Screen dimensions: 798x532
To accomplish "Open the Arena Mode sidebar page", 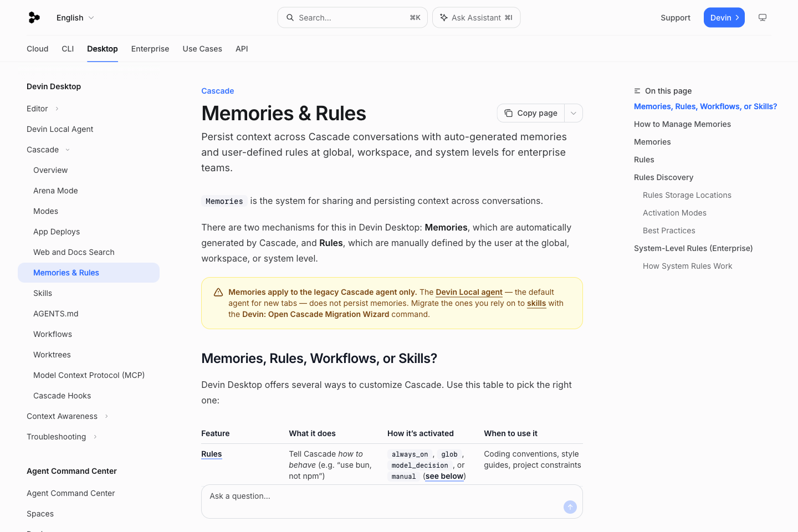I will (55, 191).
